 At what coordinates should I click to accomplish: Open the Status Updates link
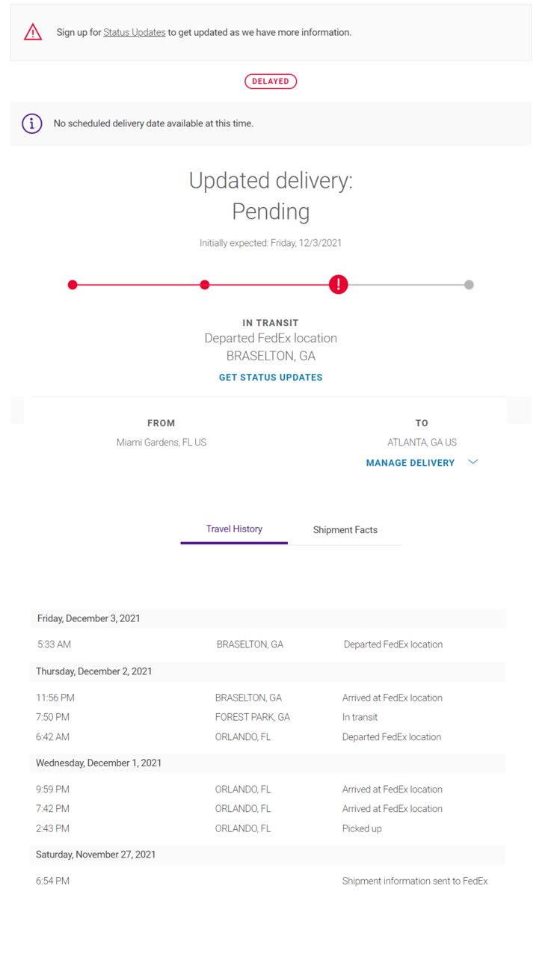[135, 33]
